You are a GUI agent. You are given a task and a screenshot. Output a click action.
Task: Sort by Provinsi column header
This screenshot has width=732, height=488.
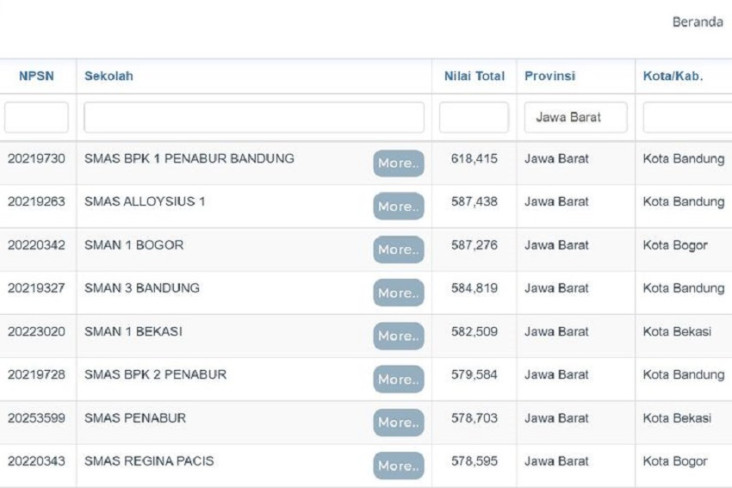pos(549,76)
